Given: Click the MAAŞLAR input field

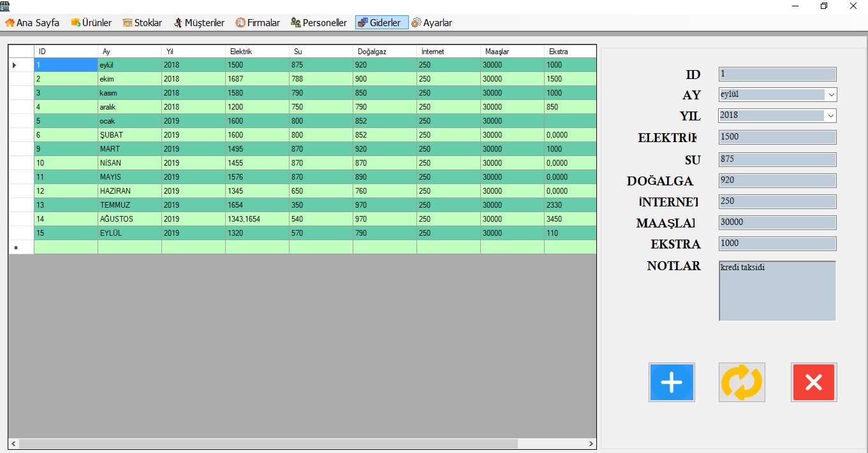Looking at the screenshot, I should coord(777,223).
